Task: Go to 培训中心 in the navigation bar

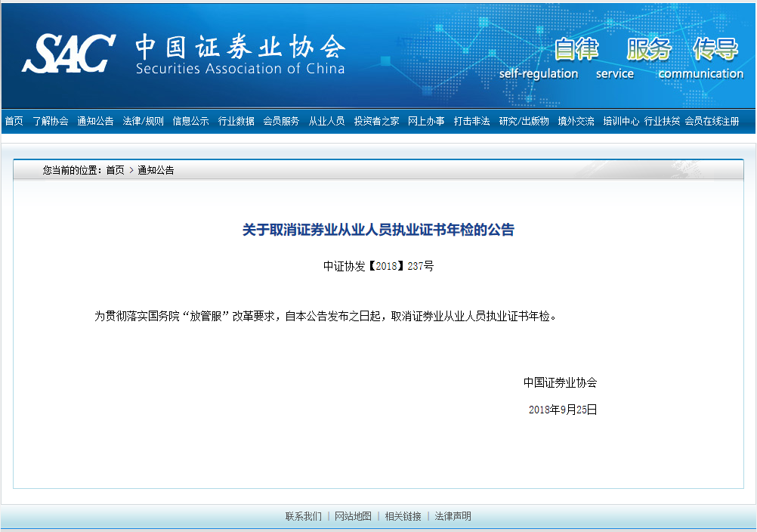Action: click(621, 121)
